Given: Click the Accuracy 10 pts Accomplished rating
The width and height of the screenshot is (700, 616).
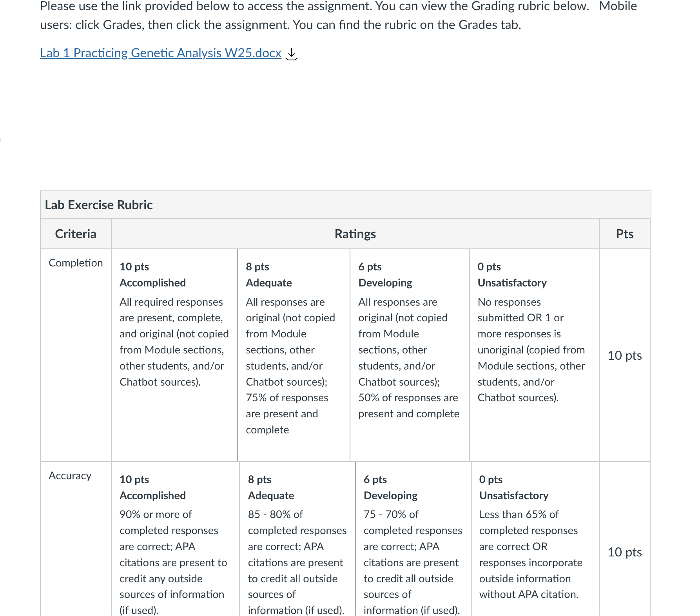Looking at the screenshot, I should (175, 539).
